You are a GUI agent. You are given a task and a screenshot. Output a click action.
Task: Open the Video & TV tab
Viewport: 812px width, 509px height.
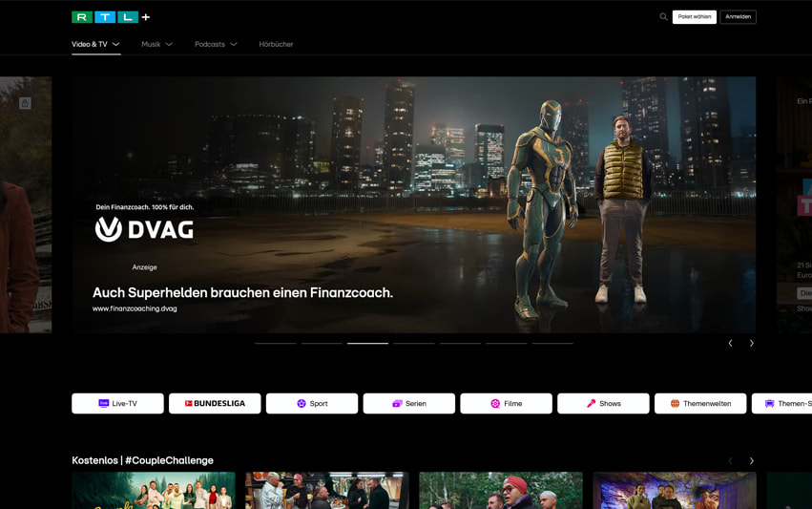[95, 44]
